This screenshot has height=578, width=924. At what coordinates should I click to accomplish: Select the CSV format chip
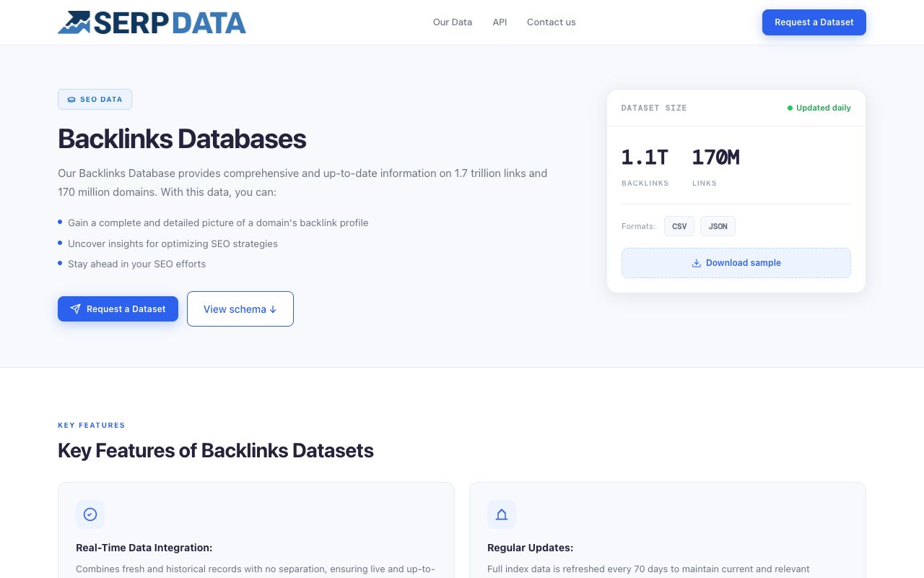pyautogui.click(x=679, y=226)
